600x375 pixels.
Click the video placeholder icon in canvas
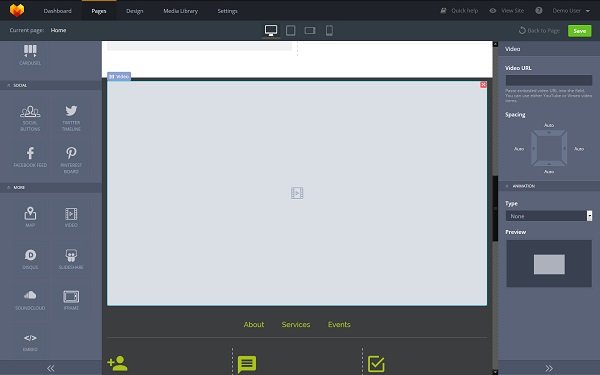[297, 193]
